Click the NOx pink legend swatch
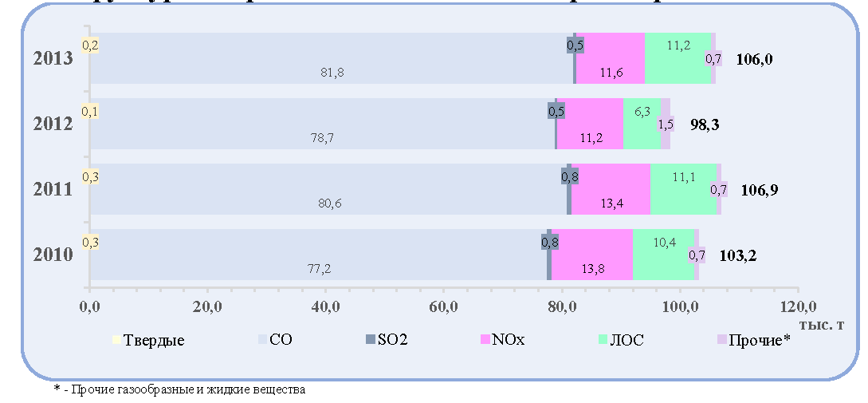The height and width of the screenshot is (403, 868). pyautogui.click(x=485, y=338)
